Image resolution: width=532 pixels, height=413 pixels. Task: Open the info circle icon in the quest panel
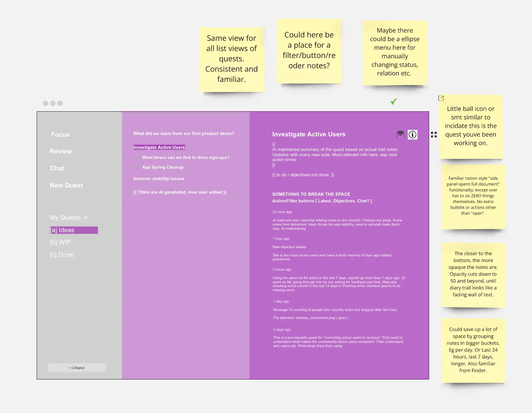click(413, 135)
